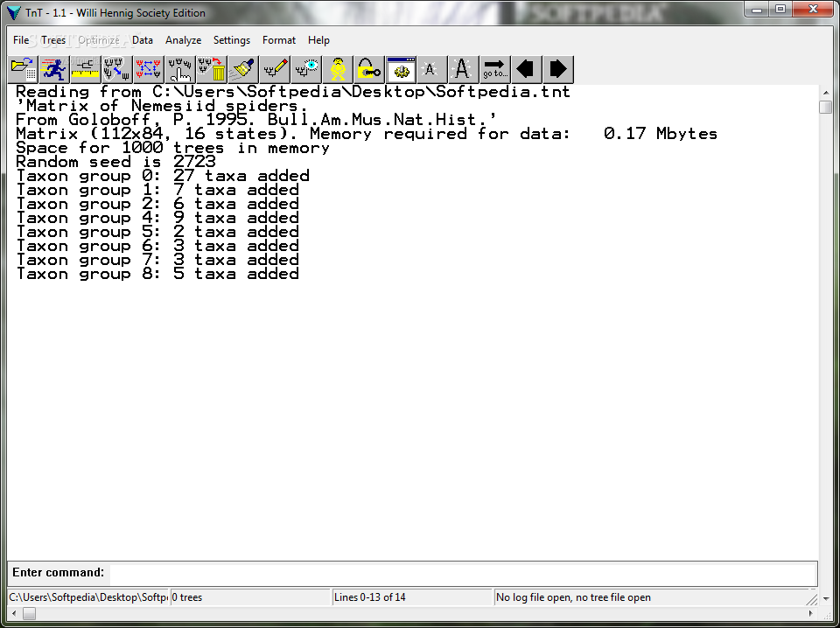Click the TnT application title bar icon
This screenshot has height=628, width=840.
click(x=13, y=12)
